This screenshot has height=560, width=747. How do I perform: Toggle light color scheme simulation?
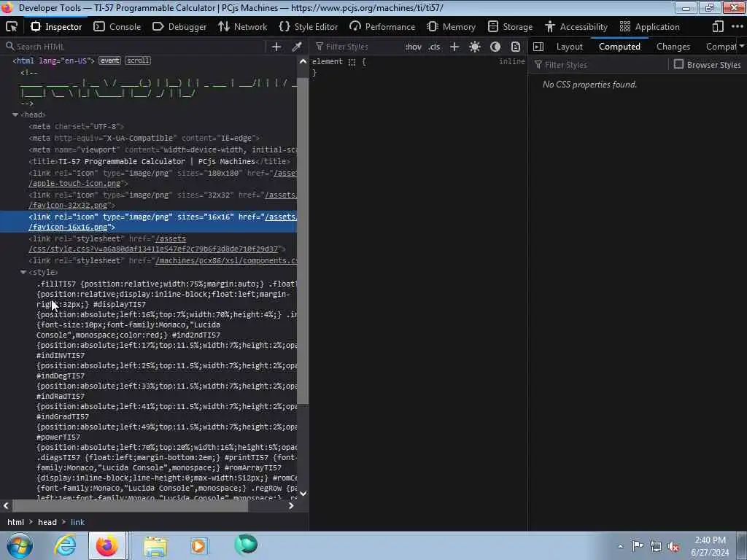click(474, 47)
